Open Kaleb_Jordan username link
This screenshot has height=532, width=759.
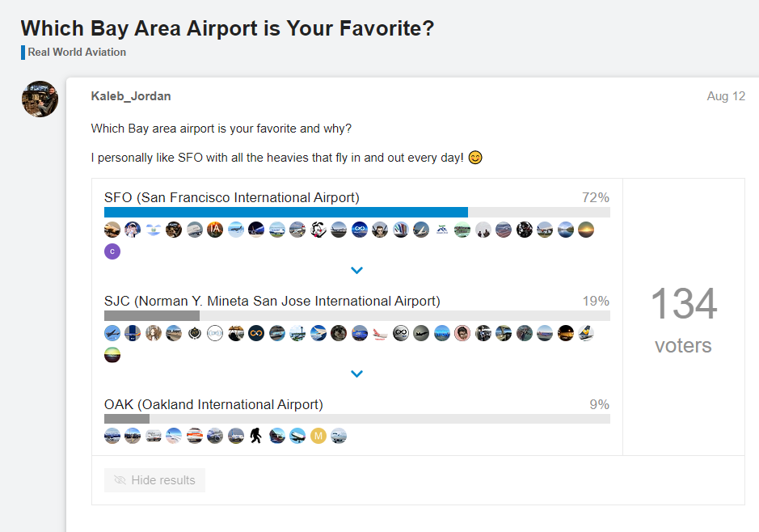coord(131,96)
